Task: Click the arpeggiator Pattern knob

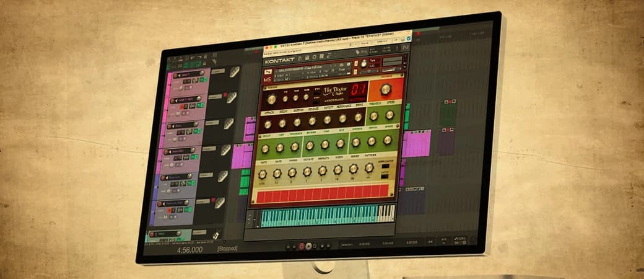Action: point(369,167)
